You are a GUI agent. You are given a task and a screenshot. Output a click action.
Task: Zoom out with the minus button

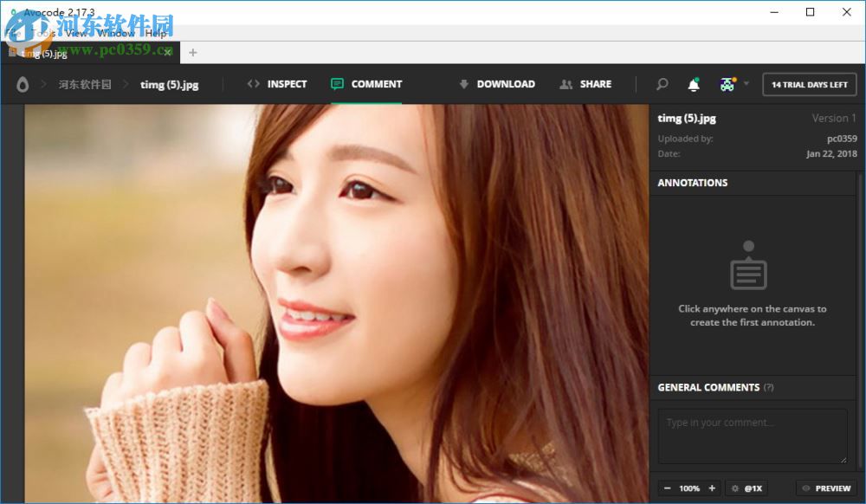point(667,488)
